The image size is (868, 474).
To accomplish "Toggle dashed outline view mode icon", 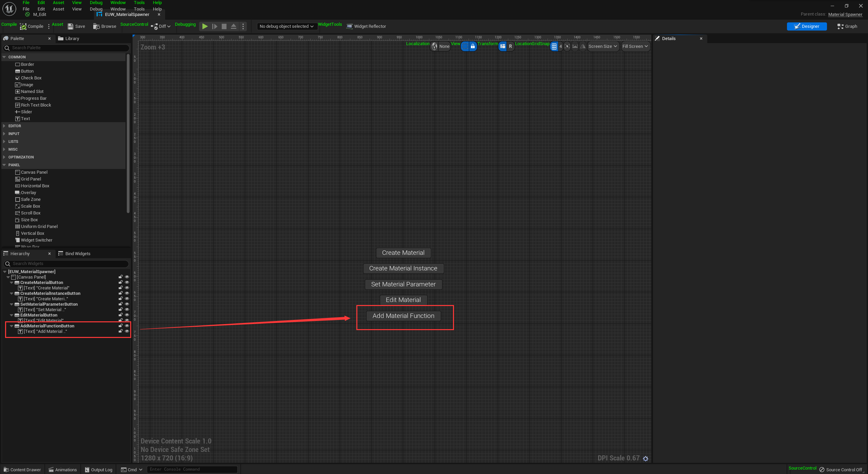I will pos(465,46).
